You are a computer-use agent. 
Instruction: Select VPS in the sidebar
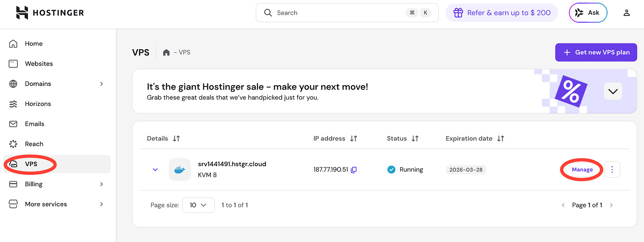[57, 164]
